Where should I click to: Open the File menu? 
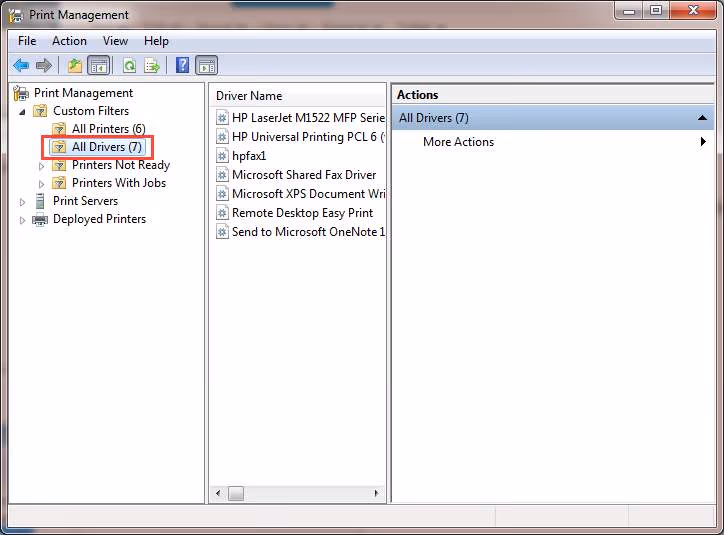tap(27, 41)
